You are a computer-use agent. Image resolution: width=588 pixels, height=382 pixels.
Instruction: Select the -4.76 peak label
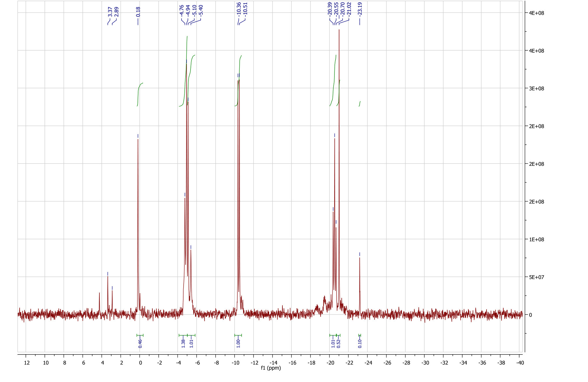(x=182, y=10)
